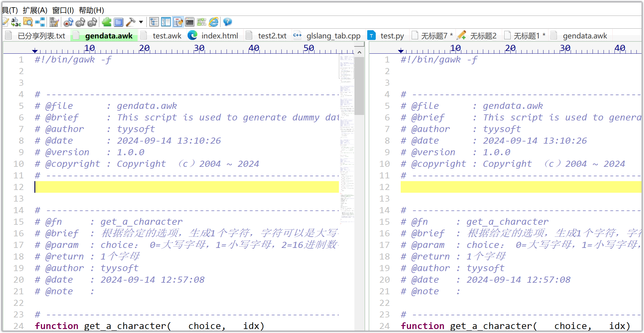Preview the file in Internet Explorer
Image resolution: width=644 pixels, height=333 pixels.
coord(213,22)
